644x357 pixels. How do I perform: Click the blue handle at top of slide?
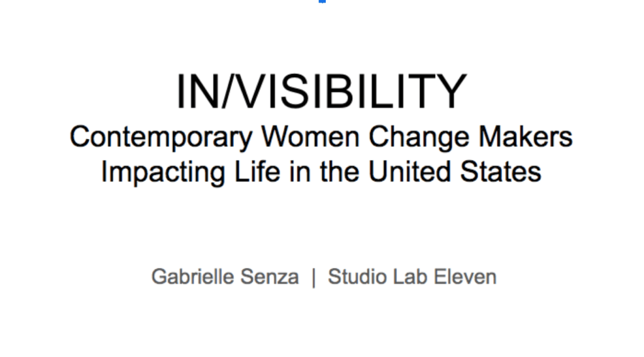(x=322, y=1)
